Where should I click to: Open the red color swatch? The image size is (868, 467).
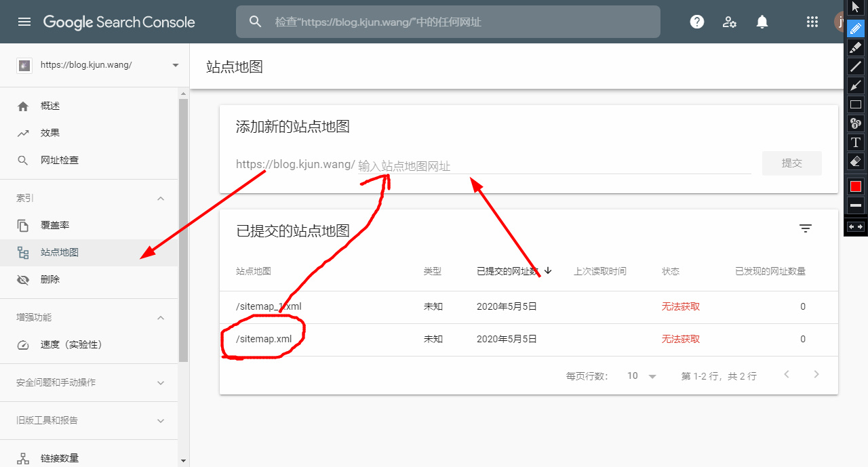tap(856, 186)
